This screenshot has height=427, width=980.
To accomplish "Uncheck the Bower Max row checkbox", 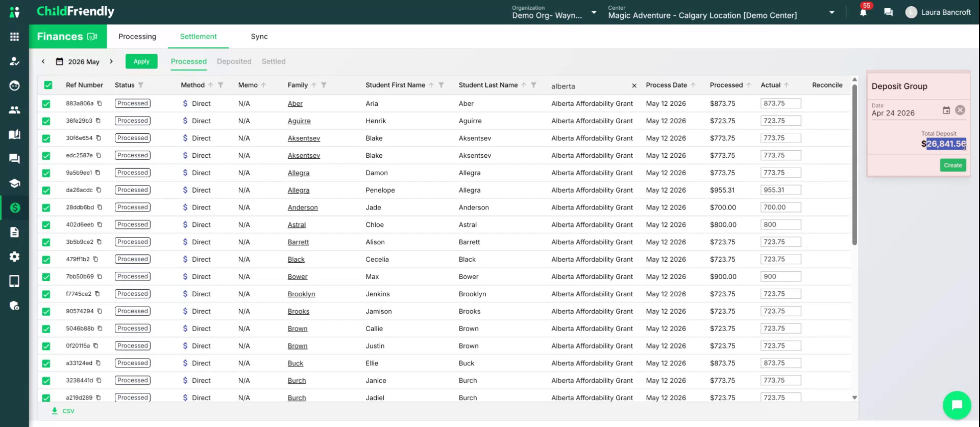I will point(46,277).
